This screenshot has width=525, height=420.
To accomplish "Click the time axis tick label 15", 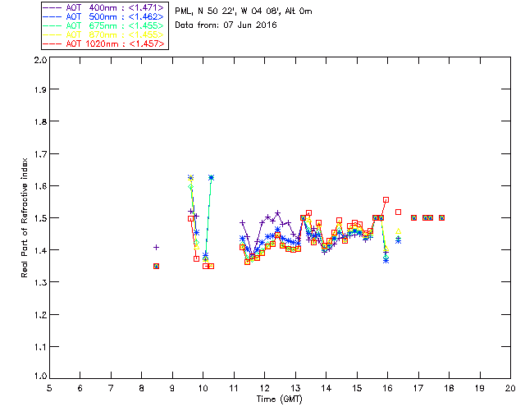I will coord(357,388).
